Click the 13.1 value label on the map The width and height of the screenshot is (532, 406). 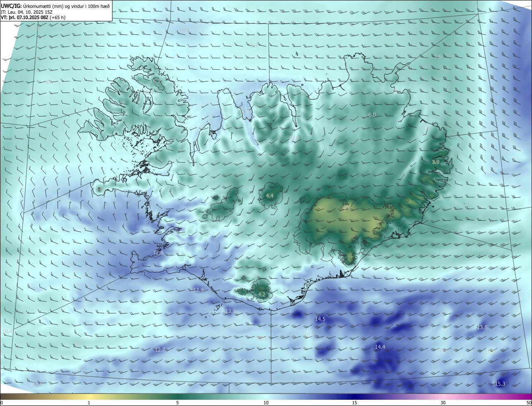point(230,311)
